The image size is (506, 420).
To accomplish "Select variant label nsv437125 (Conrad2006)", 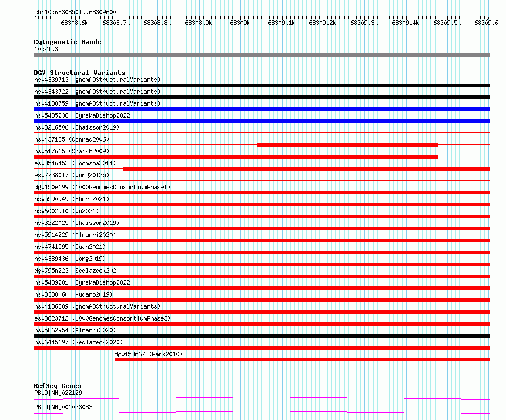I will 72,139.
